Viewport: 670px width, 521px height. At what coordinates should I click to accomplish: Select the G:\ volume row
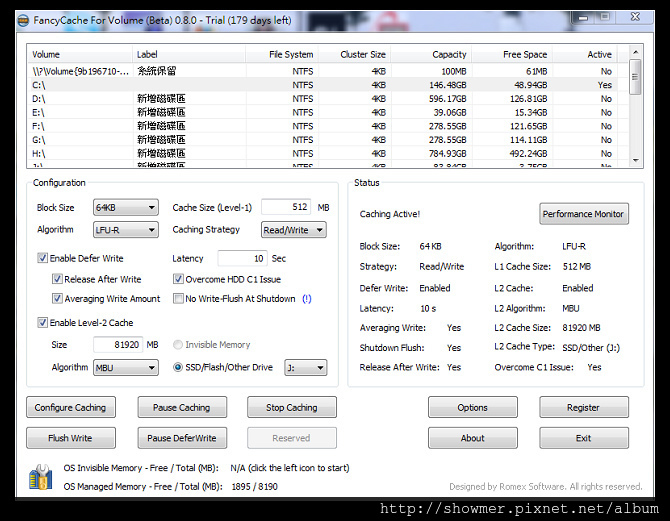coord(328,140)
